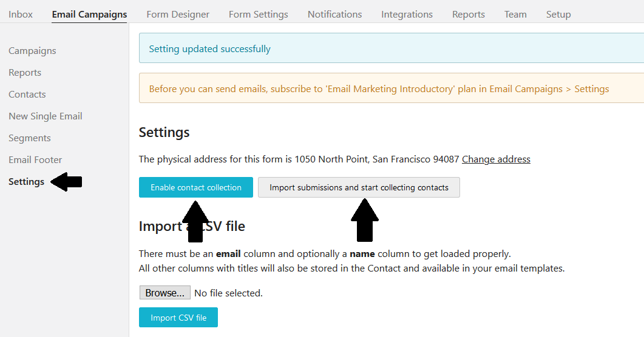Click Import submissions and start collecting contacts

[x=359, y=187]
